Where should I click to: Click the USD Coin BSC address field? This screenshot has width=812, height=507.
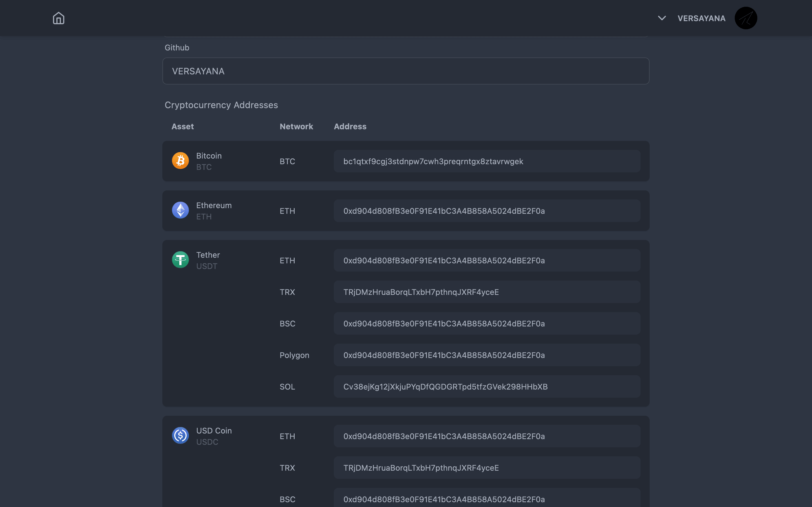coord(487,499)
